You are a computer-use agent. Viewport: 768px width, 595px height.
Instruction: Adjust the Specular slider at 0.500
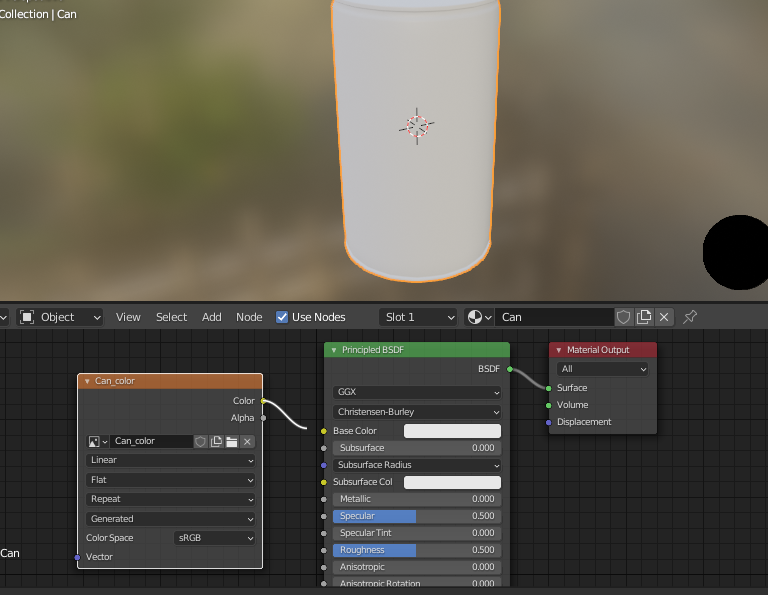pos(417,516)
